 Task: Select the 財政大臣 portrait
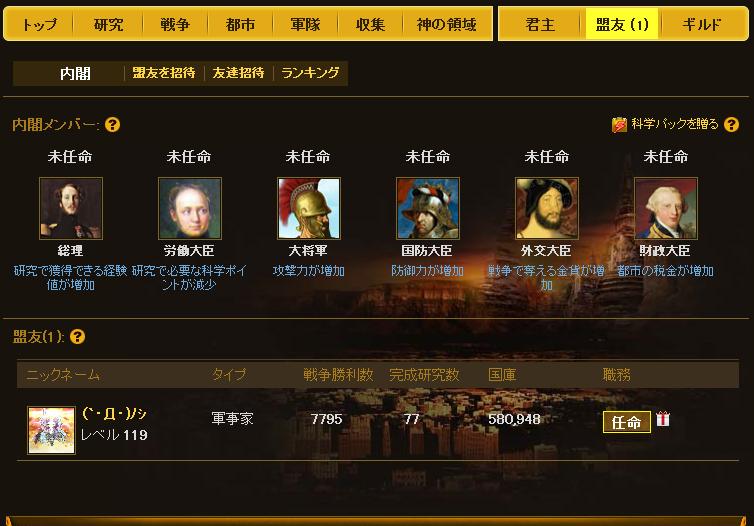[x=666, y=208]
